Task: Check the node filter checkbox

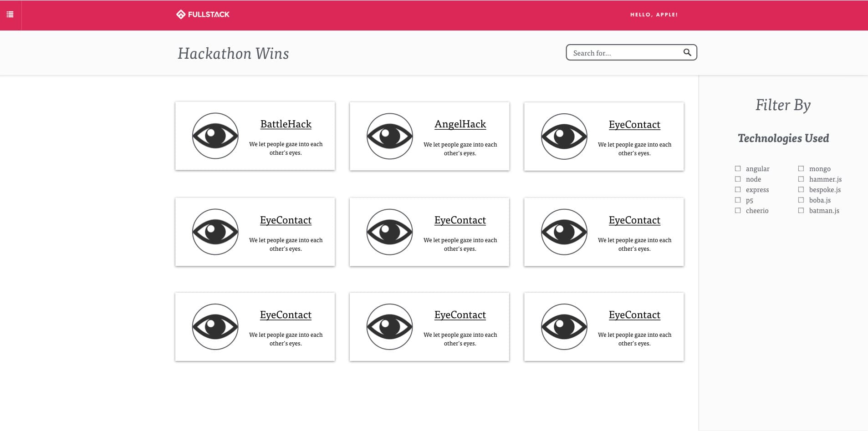Action: (x=738, y=179)
